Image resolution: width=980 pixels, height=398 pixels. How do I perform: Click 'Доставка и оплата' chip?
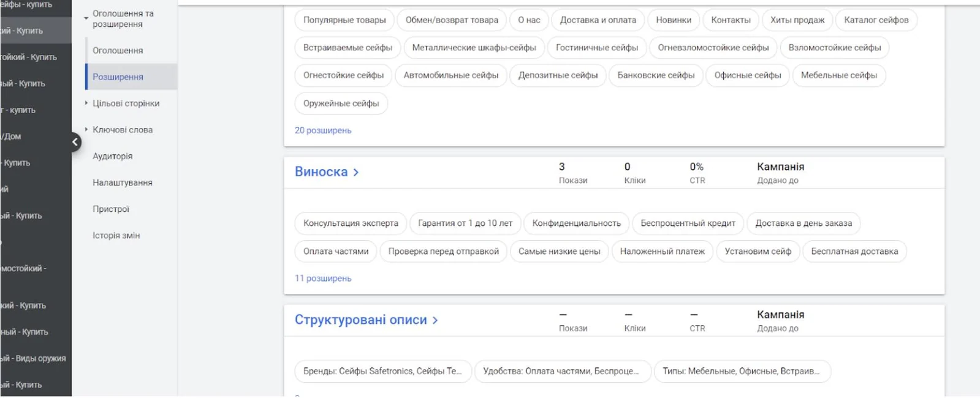click(x=598, y=20)
